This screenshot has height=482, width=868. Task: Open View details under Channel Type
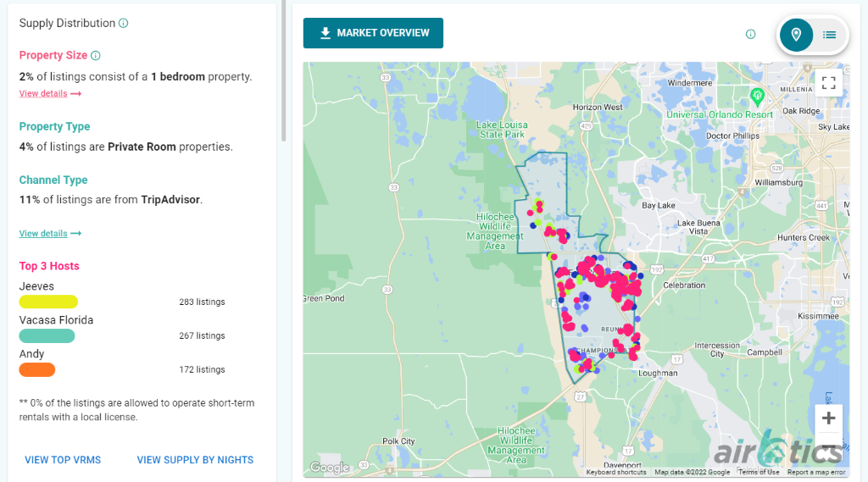[x=50, y=234]
